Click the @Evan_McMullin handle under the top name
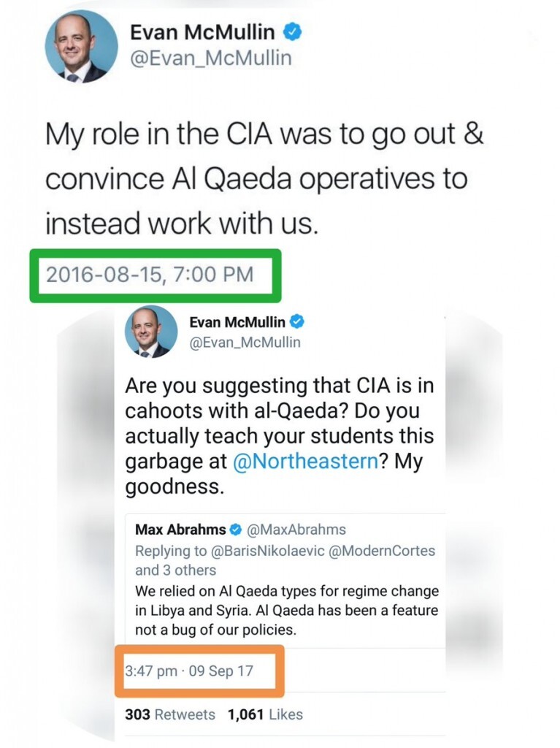Screen dimensions: 560x748 pyautogui.click(x=210, y=58)
